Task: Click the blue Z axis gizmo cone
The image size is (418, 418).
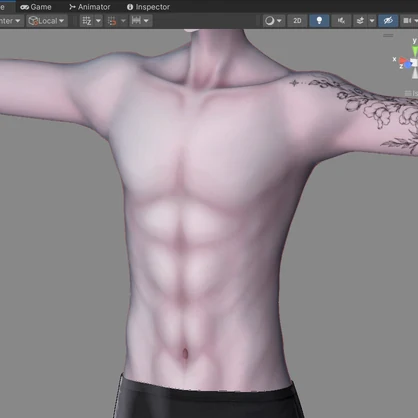Action: click(408, 65)
